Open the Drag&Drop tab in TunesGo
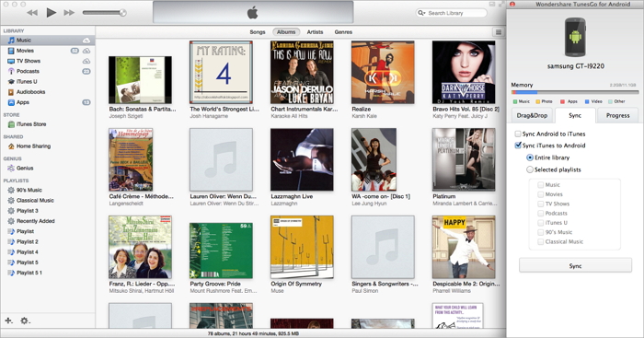The width and height of the screenshot is (644, 338). 533,115
